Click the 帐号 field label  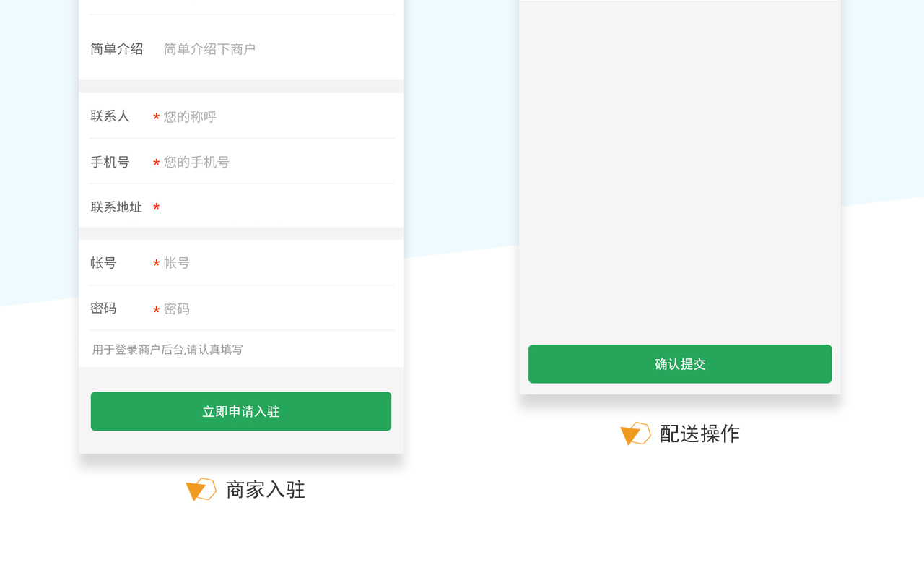tap(103, 263)
